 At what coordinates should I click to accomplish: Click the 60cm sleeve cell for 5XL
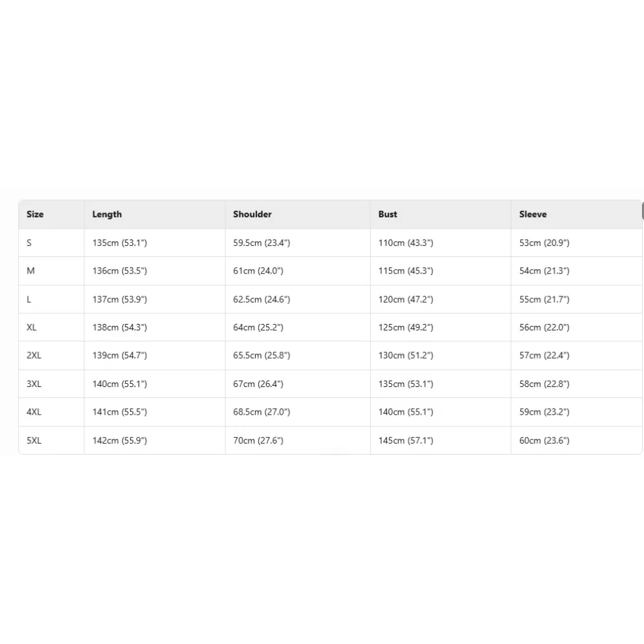(544, 440)
